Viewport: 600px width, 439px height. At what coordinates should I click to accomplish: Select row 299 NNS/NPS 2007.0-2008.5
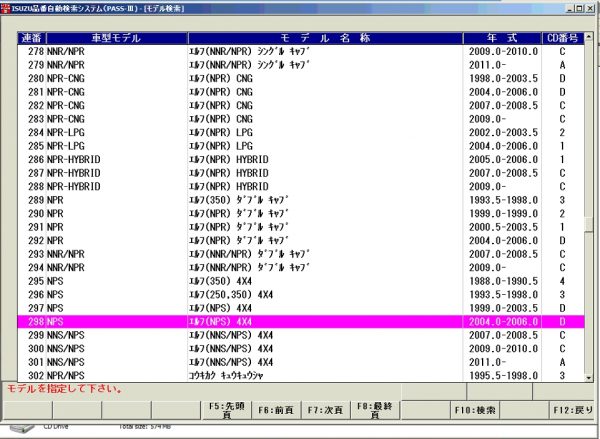tap(301, 336)
